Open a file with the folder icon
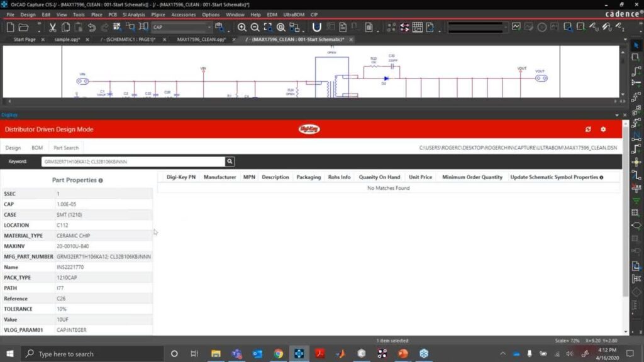644x362 pixels. 24,28
